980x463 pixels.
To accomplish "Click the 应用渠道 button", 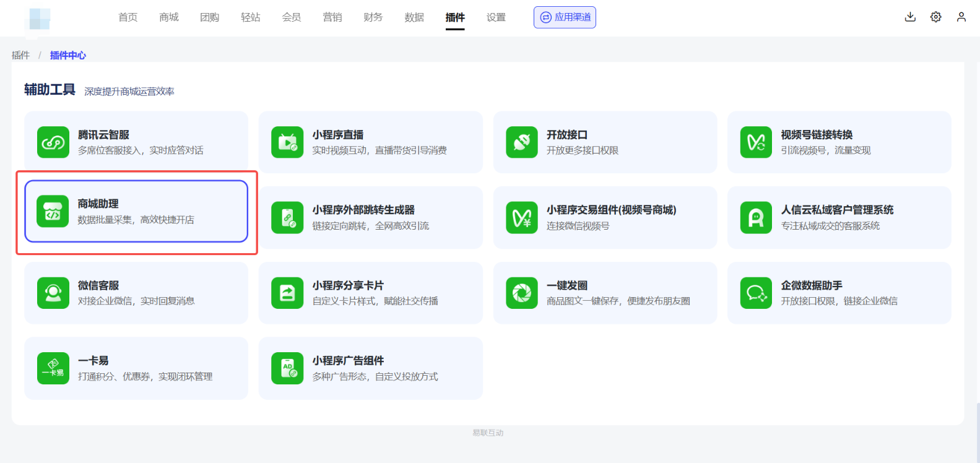I will coord(565,17).
